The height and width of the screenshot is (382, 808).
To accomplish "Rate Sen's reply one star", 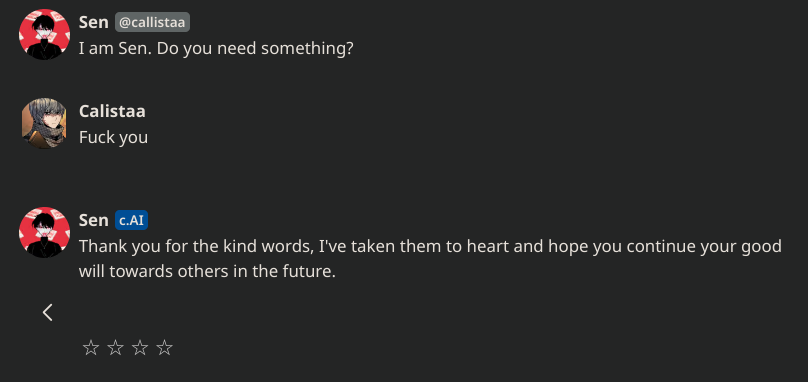I will (x=91, y=348).
